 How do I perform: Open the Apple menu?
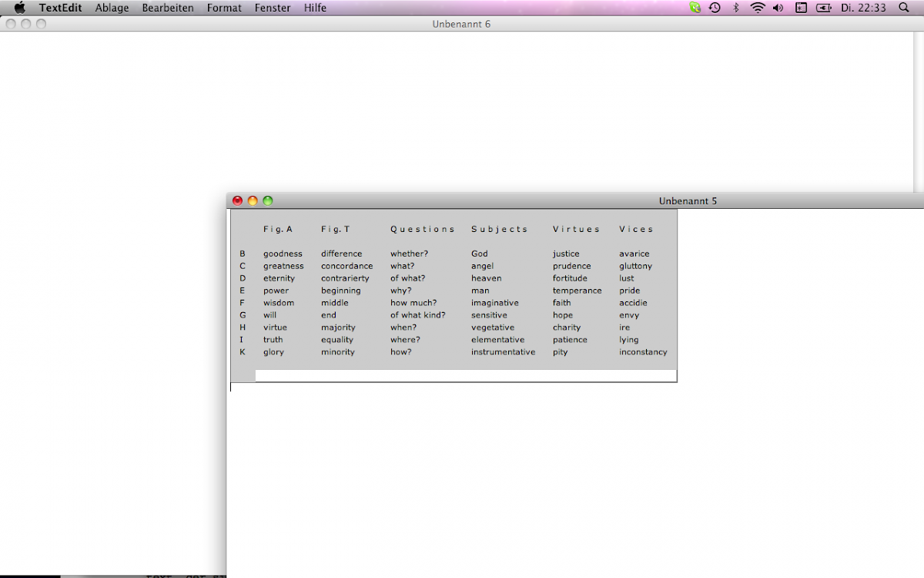(20, 8)
